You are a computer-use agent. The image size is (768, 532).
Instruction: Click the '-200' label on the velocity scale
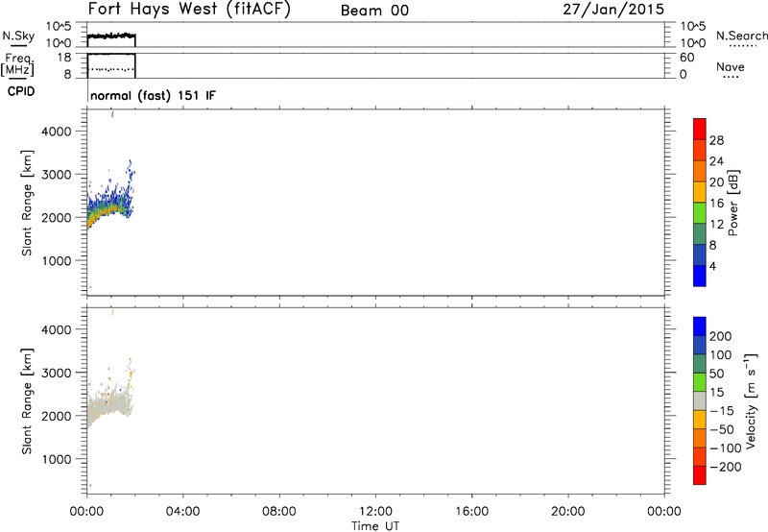click(726, 467)
